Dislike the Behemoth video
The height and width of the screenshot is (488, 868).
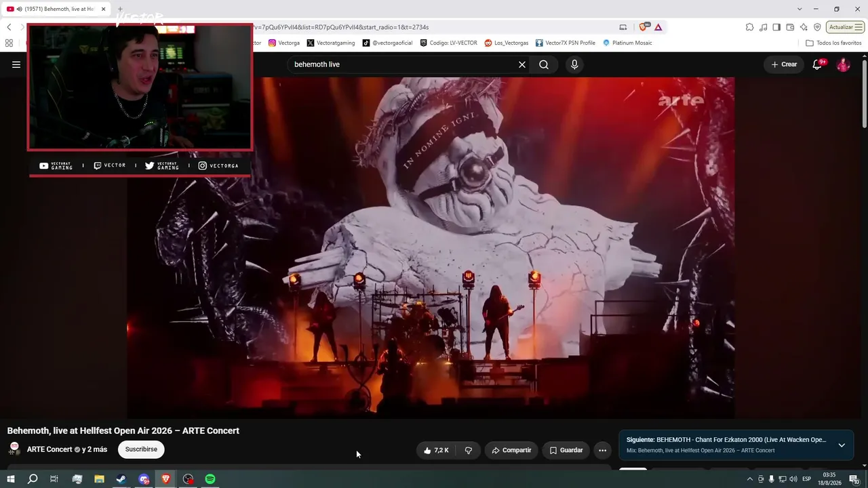click(468, 450)
